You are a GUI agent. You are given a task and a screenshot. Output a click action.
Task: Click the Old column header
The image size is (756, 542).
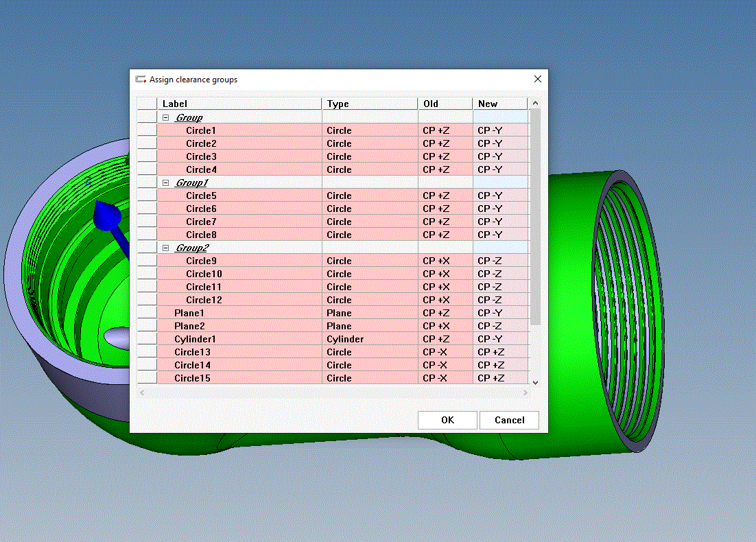coord(445,104)
